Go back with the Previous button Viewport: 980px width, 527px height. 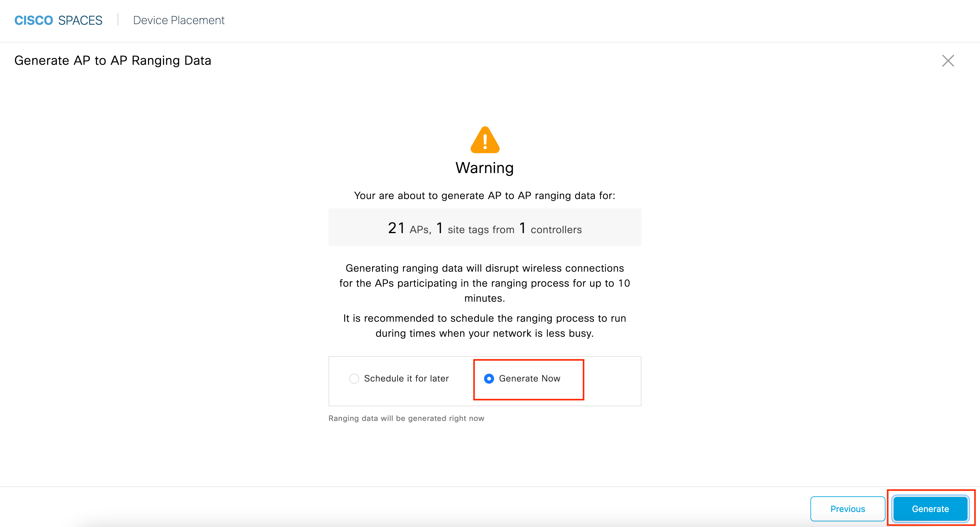[847, 508]
